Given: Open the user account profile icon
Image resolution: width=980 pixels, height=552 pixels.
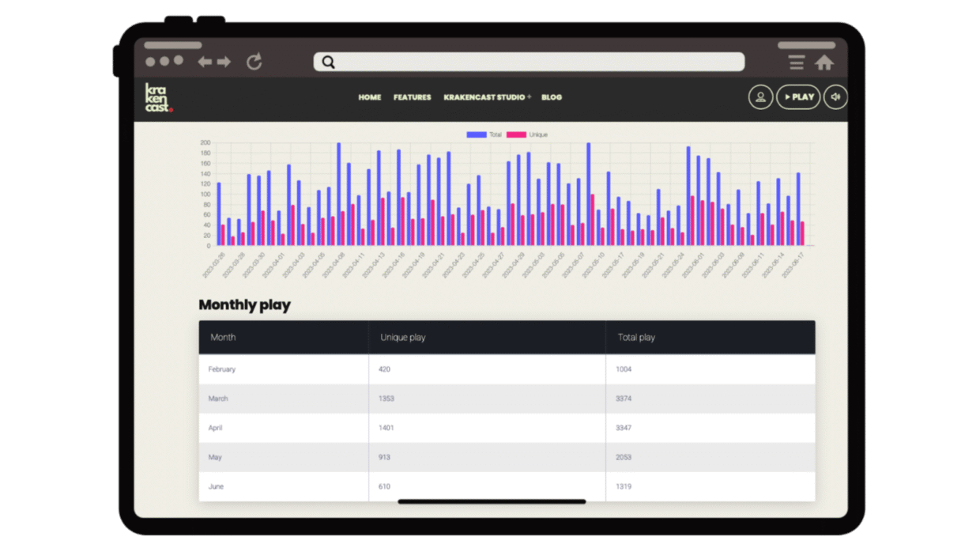Looking at the screenshot, I should click(760, 97).
